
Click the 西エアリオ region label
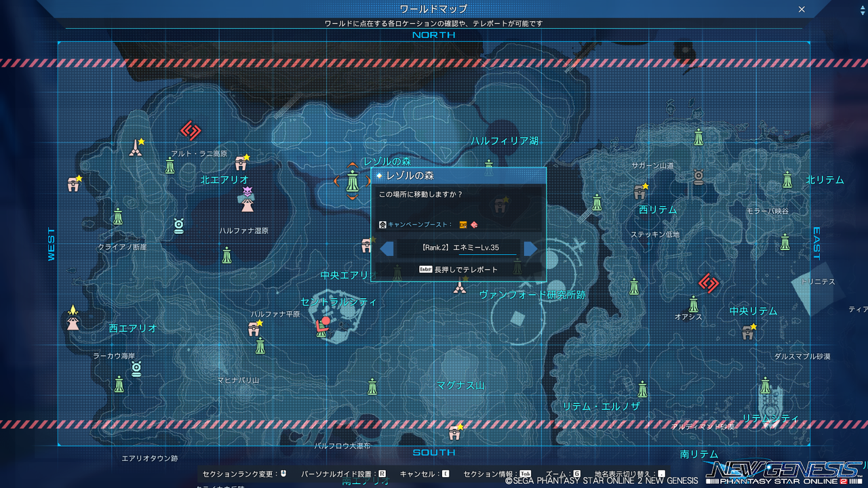(x=133, y=328)
